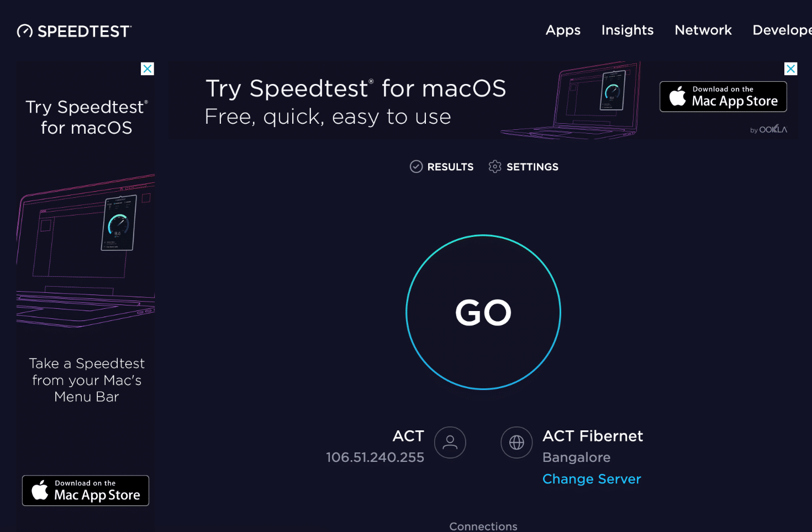The height and width of the screenshot is (532, 812).
Task: Click the globe server icon
Action: [516, 443]
